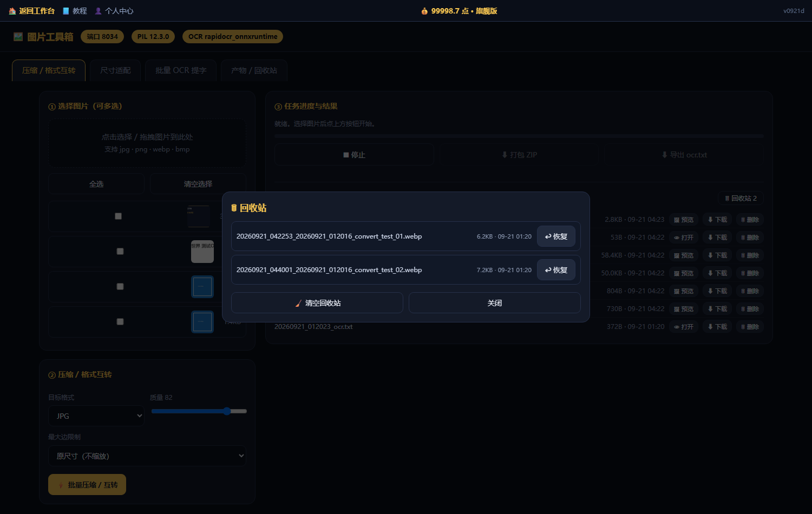Click the 端口 8034 badge

pos(102,37)
